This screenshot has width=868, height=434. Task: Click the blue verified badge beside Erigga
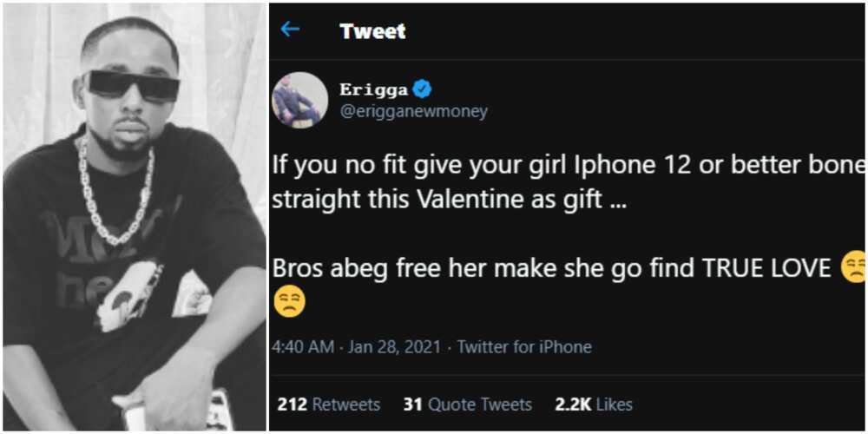tap(424, 89)
